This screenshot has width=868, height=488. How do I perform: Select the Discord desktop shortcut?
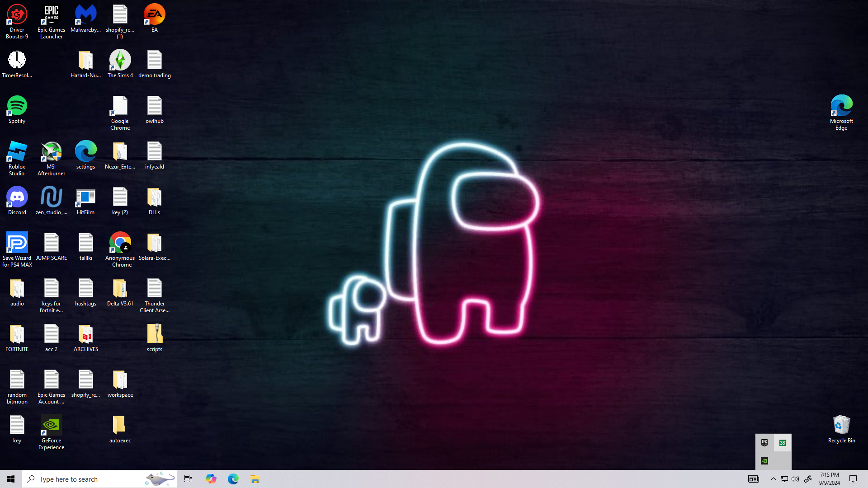(17, 201)
